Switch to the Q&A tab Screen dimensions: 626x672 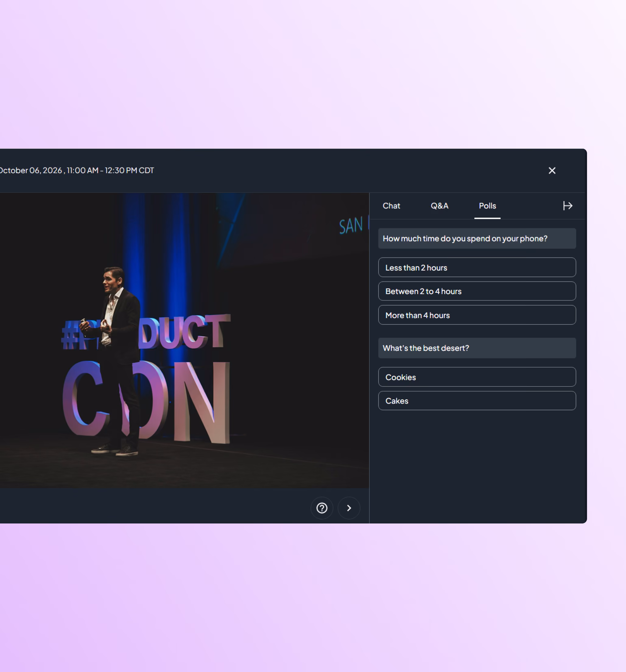[439, 205]
